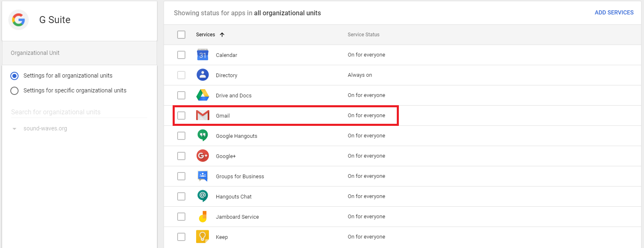Click the Google G logo icon
The width and height of the screenshot is (644, 248).
coord(19,20)
